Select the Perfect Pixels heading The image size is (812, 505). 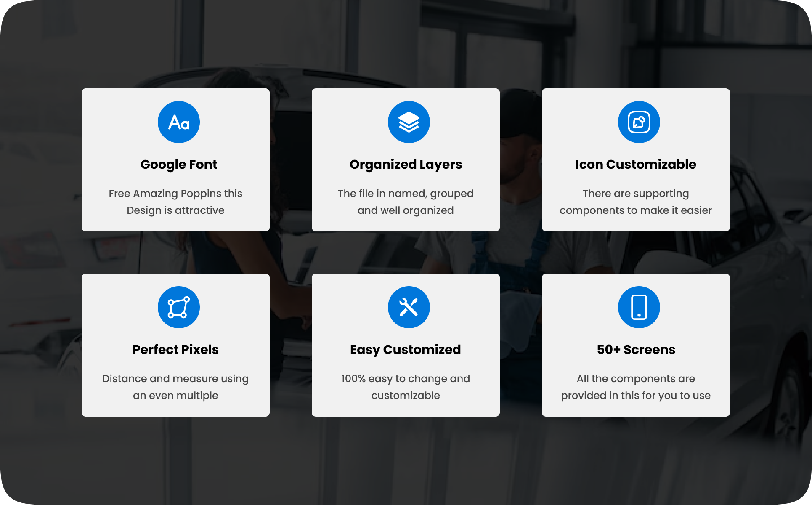(175, 350)
